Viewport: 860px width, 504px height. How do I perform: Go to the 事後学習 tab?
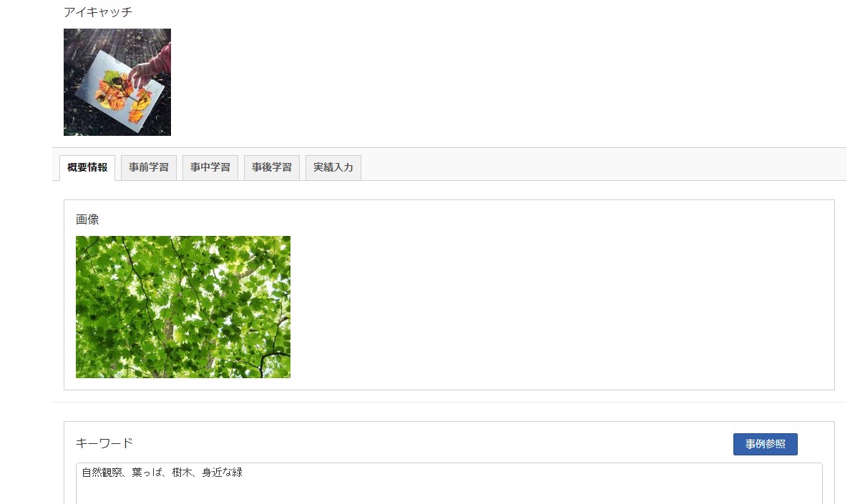click(272, 168)
